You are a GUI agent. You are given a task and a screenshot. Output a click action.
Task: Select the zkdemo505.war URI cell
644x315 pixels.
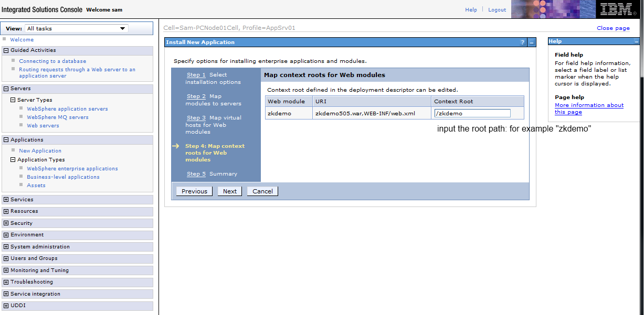[x=372, y=113]
